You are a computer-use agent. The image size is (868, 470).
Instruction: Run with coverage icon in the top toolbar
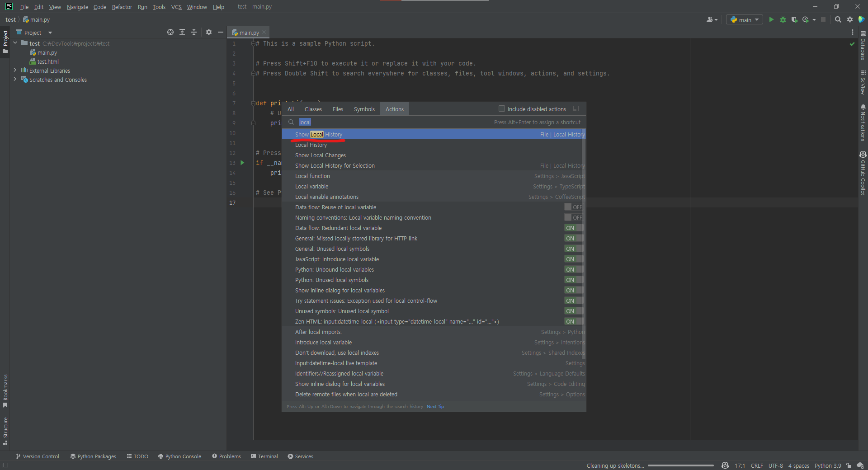[794, 19]
